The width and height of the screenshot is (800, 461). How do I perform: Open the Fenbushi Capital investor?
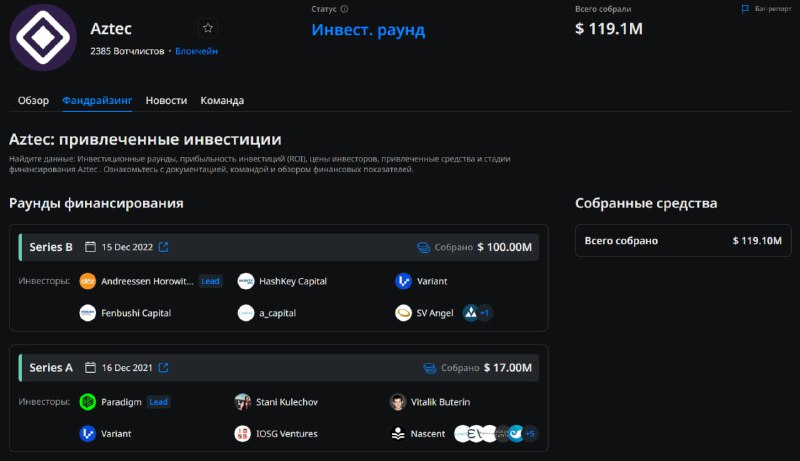coord(136,313)
